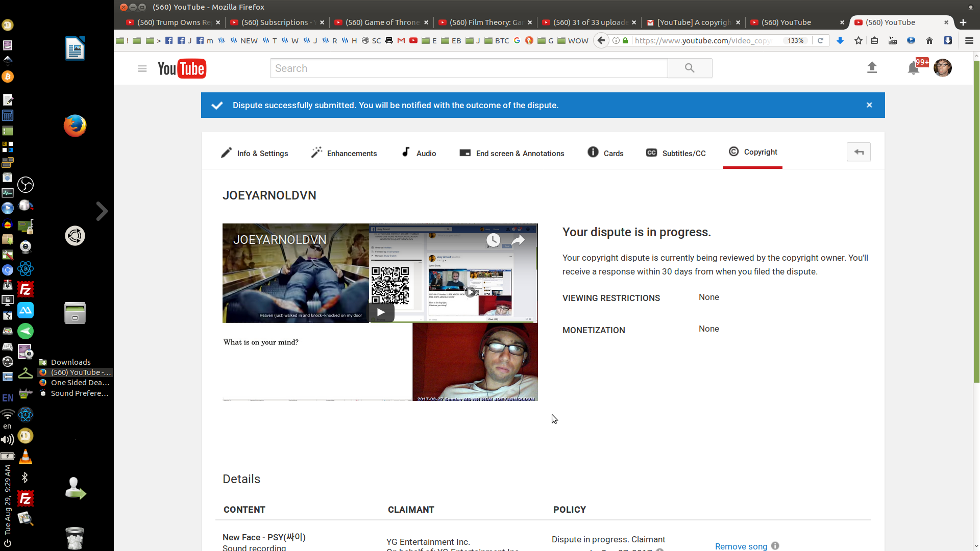Open the BTC bookmarks folder
Viewport: 980px width, 551px height.
point(497,40)
